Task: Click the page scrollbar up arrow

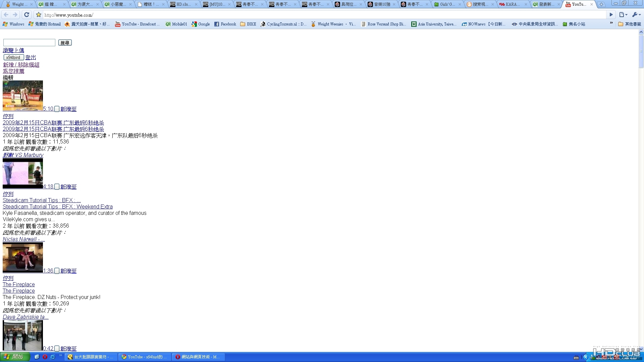Action: (x=641, y=32)
